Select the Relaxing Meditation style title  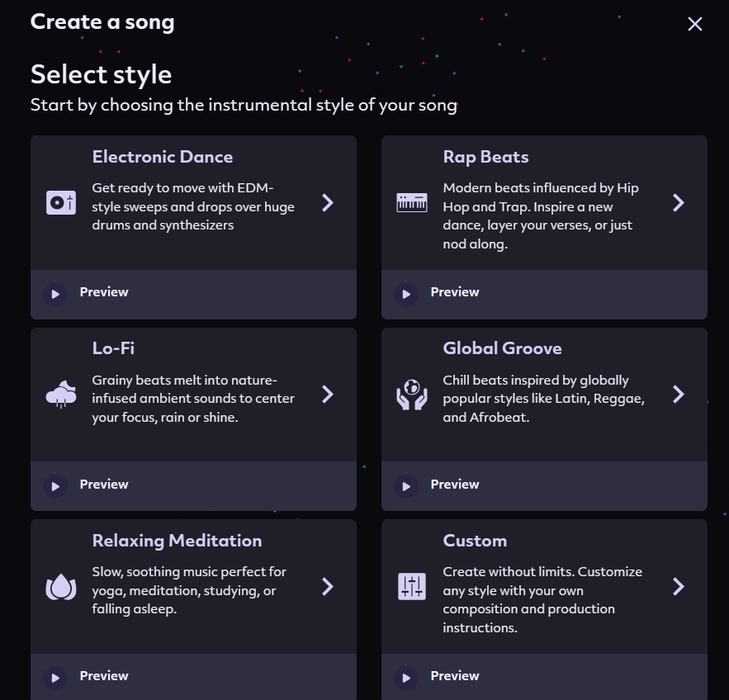tap(177, 541)
